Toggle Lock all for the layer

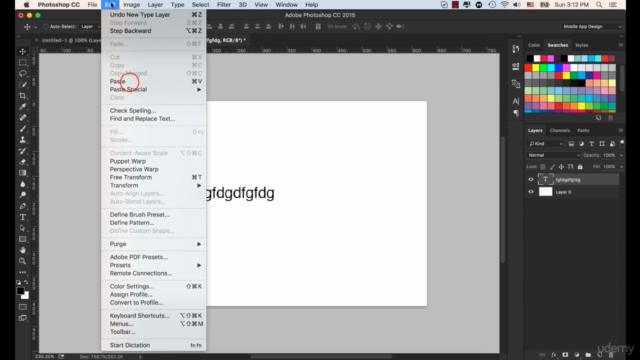tap(580, 167)
